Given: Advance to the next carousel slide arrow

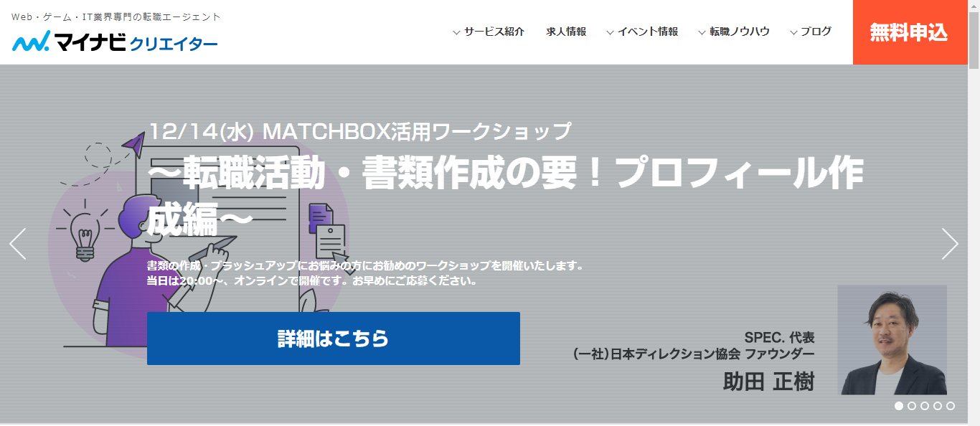Looking at the screenshot, I should [950, 244].
